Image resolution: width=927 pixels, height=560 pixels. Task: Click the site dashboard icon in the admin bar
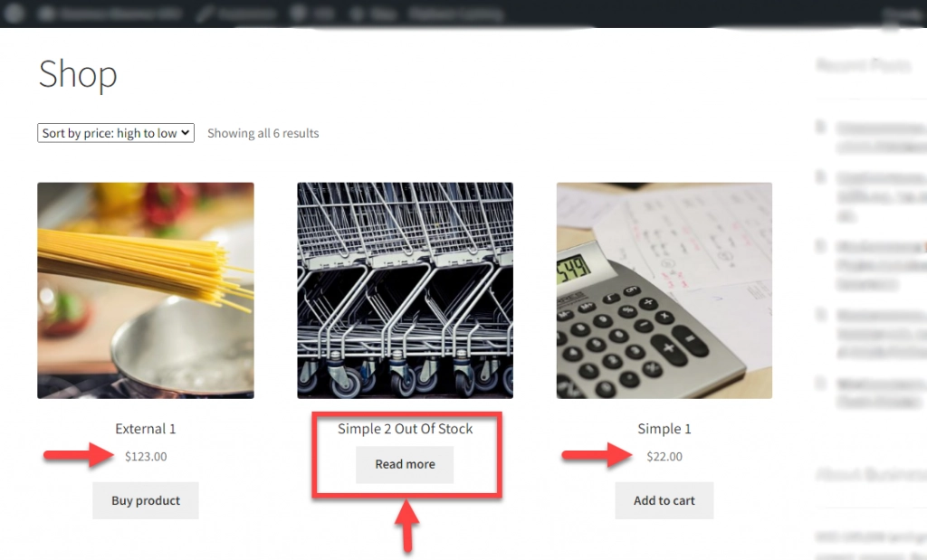[46, 14]
